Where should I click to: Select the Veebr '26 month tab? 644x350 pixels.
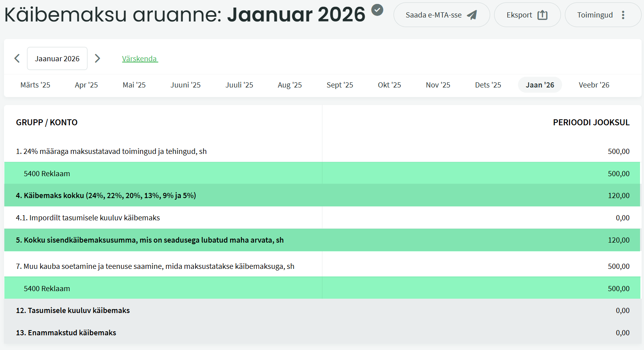click(594, 85)
